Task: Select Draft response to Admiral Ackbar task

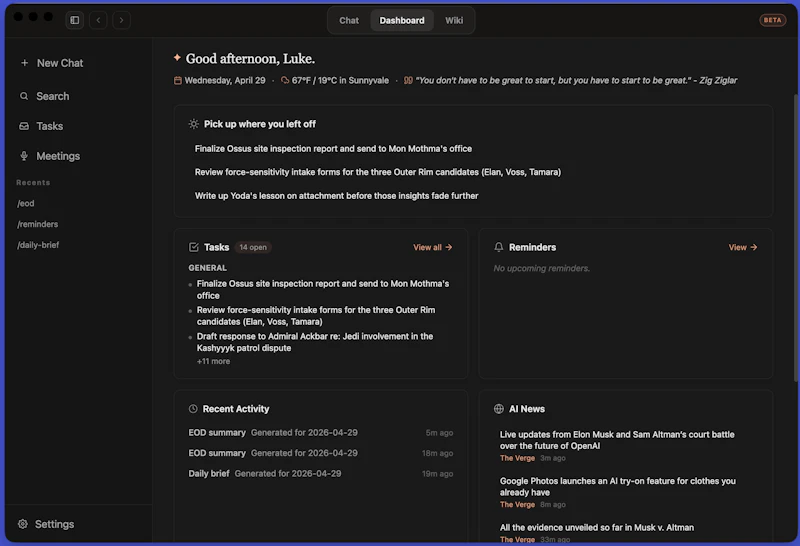Action: click(315, 342)
